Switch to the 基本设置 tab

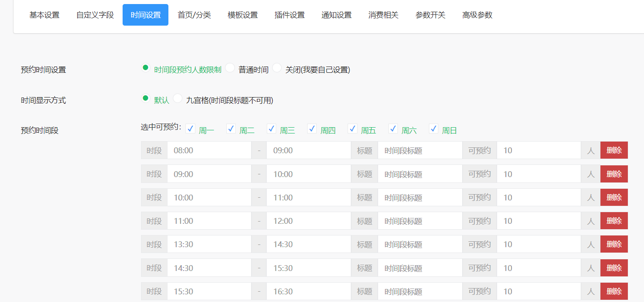pyautogui.click(x=44, y=14)
